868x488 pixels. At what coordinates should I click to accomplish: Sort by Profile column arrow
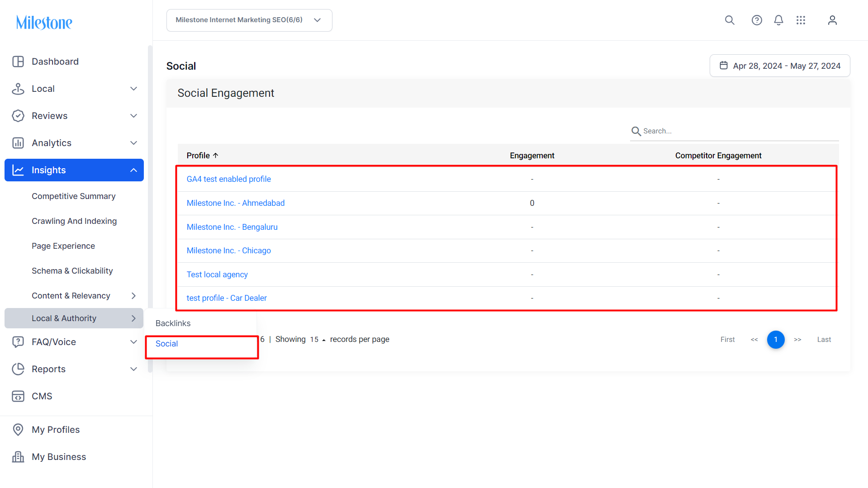216,155
